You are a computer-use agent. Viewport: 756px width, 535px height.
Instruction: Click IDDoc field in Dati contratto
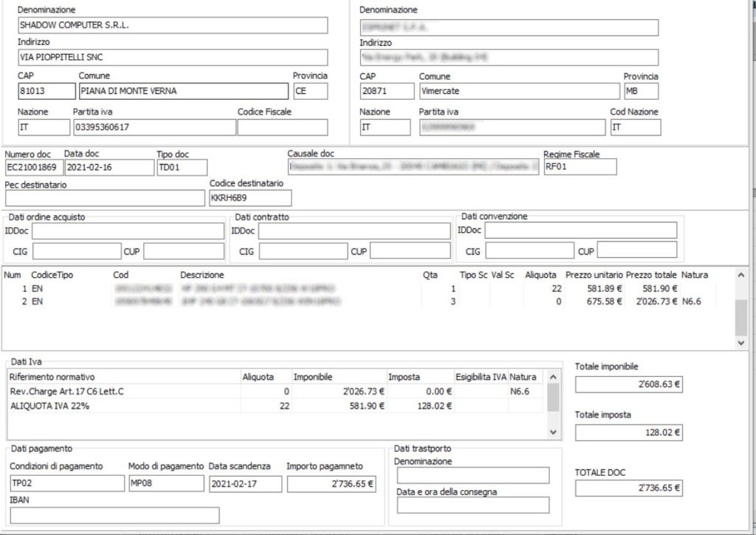[354, 231]
